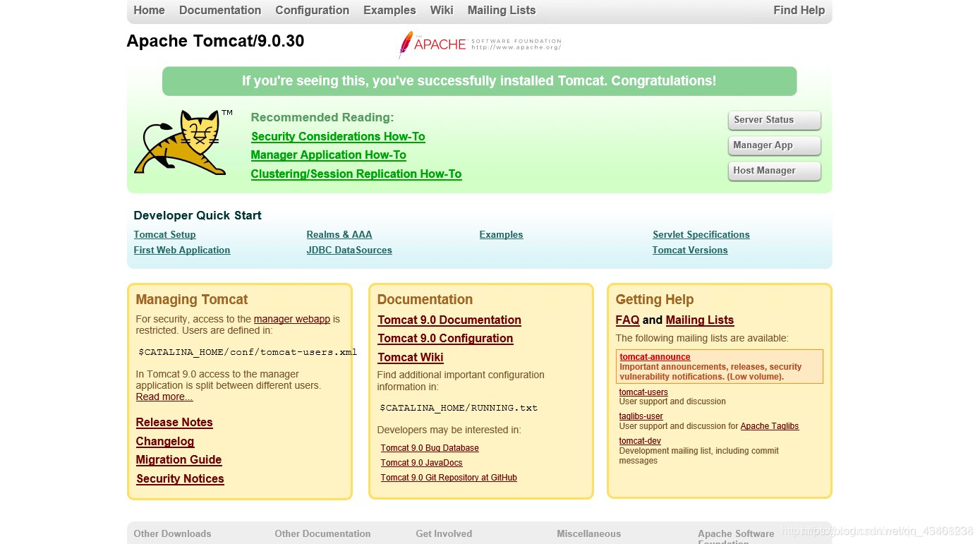Open the Realms & AAA link
The height and width of the screenshot is (544, 980).
[x=339, y=234]
